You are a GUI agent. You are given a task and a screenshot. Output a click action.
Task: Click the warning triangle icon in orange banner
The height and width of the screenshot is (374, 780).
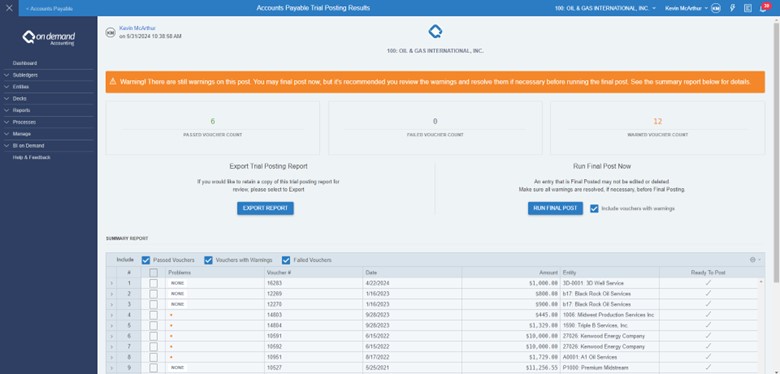pos(113,82)
